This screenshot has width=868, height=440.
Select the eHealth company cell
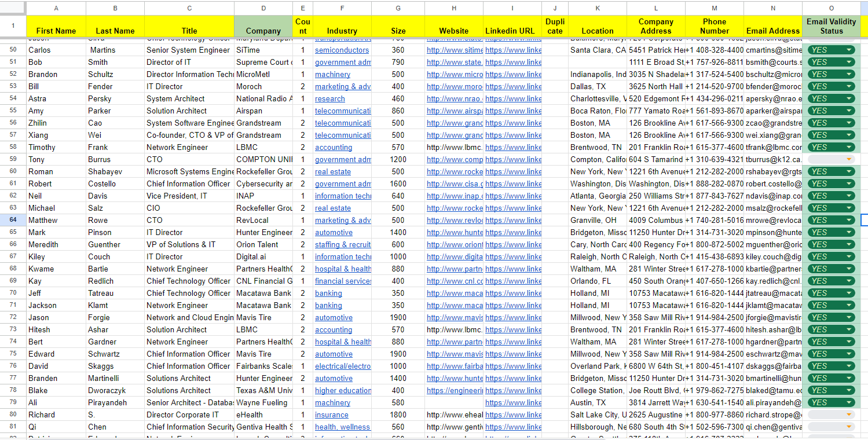pos(263,415)
